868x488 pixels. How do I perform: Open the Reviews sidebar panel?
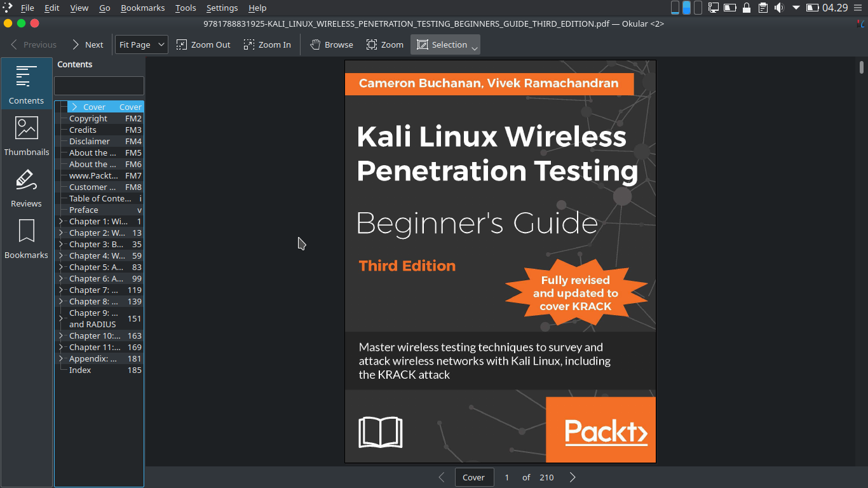(x=26, y=187)
